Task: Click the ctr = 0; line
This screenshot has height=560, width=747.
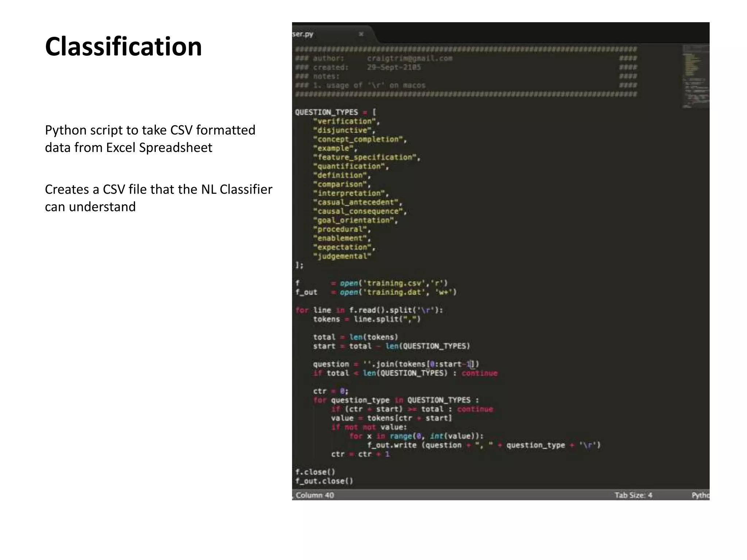Action: [x=330, y=391]
